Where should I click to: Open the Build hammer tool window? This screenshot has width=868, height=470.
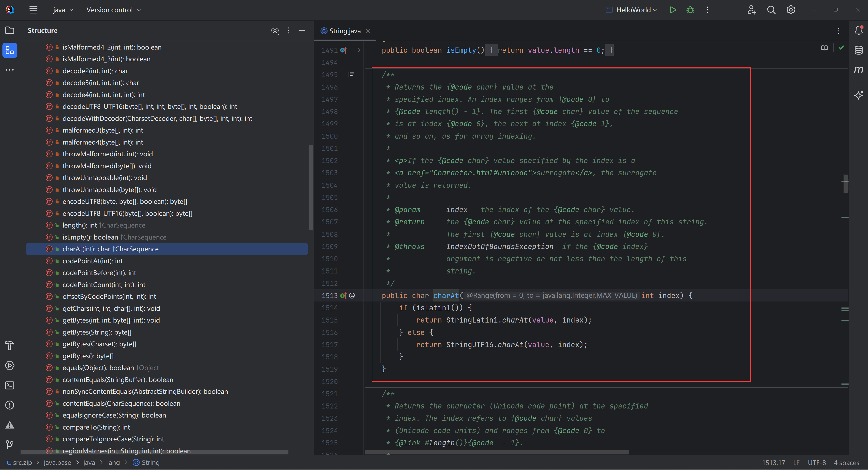click(10, 346)
